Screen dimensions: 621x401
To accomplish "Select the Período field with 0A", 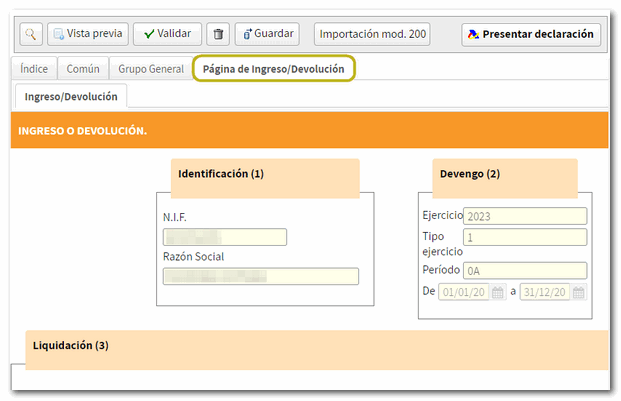I will point(524,270).
